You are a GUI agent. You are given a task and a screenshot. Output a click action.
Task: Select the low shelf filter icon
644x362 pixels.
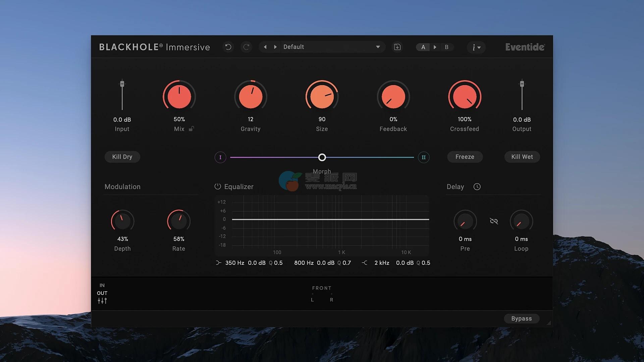(219, 263)
